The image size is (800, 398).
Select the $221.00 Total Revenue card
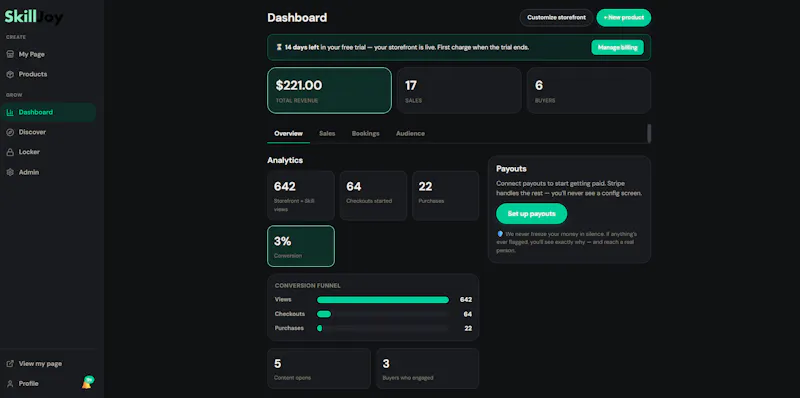329,90
